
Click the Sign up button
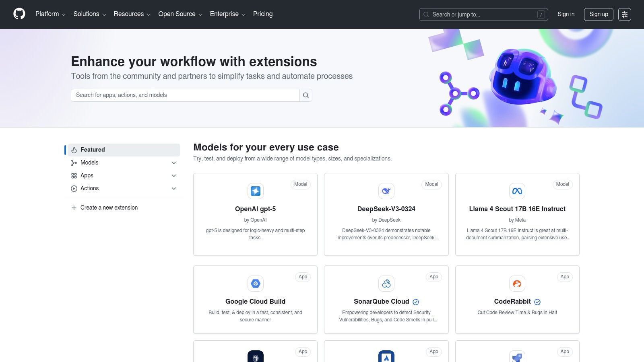599,14
